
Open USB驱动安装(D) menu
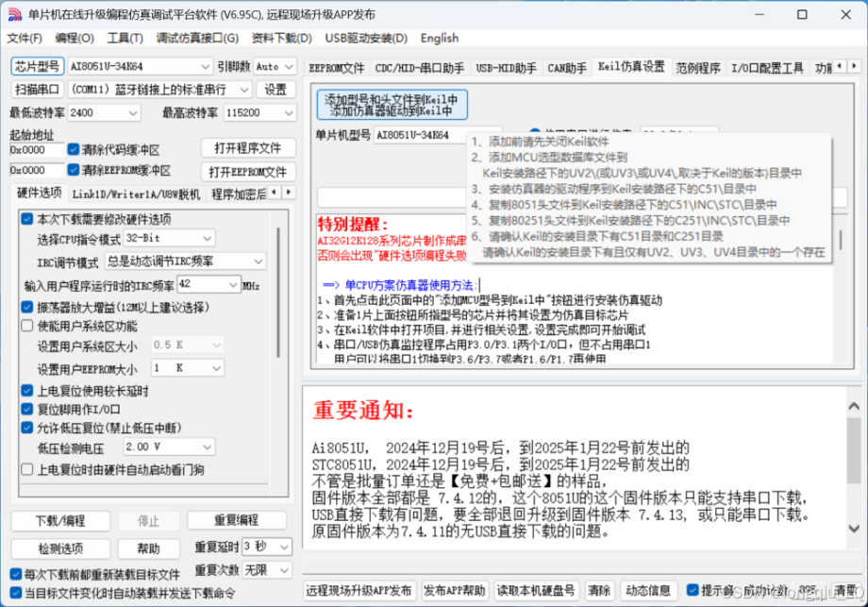pos(366,38)
